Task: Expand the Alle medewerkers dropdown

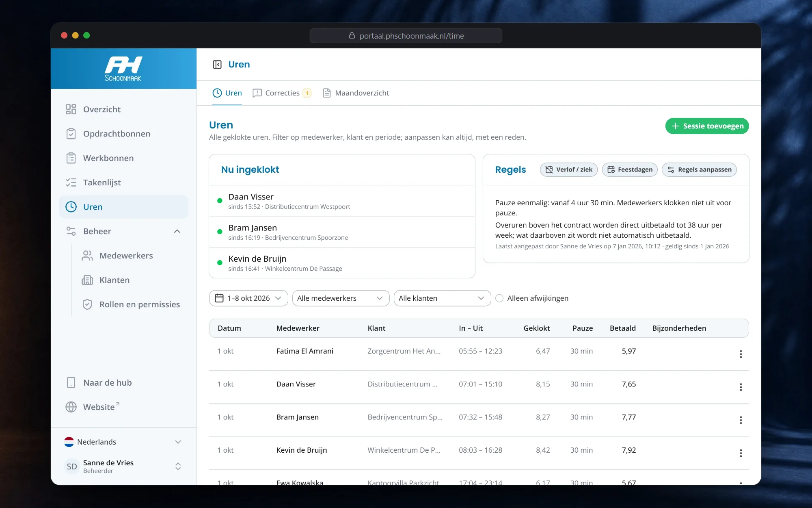Action: pyautogui.click(x=341, y=298)
